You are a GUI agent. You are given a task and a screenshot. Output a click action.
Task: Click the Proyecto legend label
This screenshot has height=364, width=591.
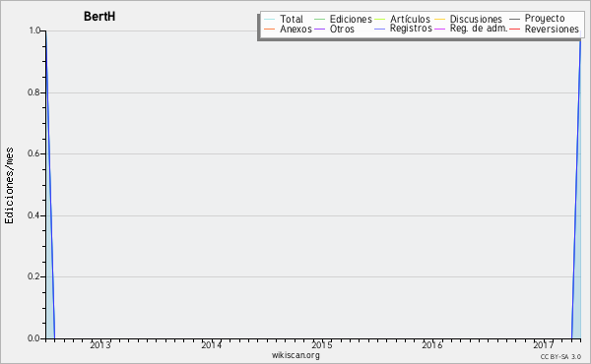pyautogui.click(x=545, y=19)
